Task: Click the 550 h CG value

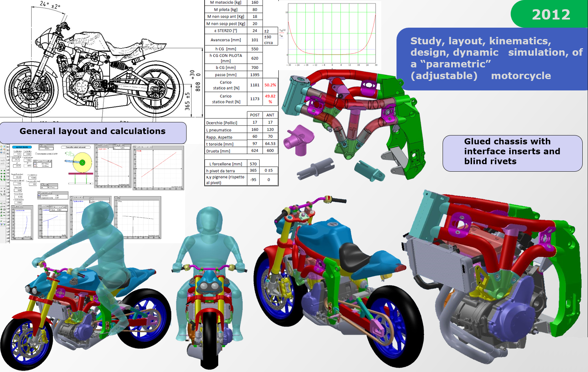Action: [x=255, y=49]
